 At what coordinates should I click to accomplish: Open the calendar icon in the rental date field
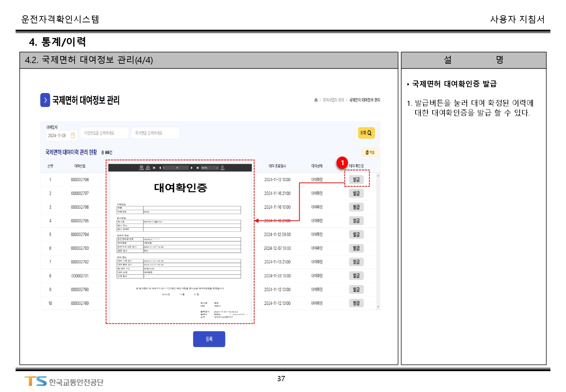73,136
